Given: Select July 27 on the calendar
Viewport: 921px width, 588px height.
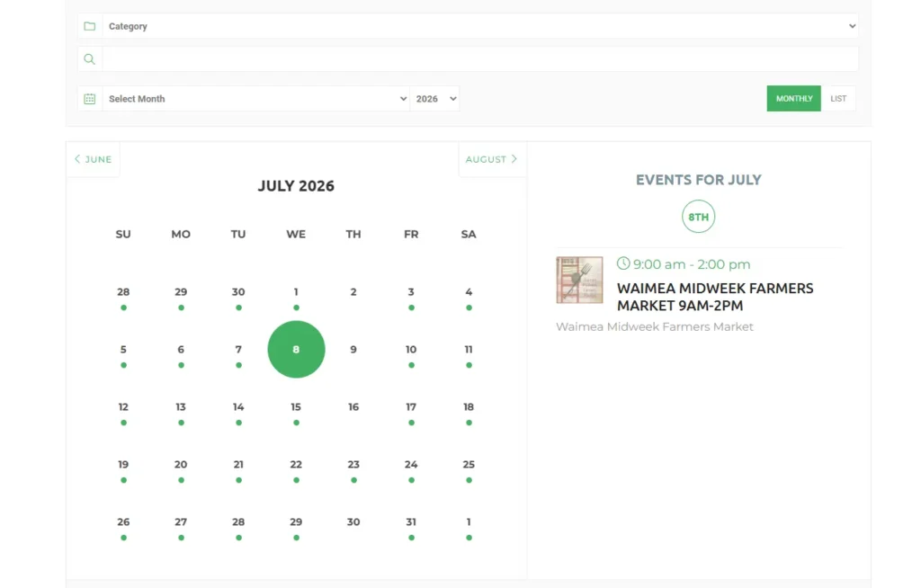Looking at the screenshot, I should pyautogui.click(x=181, y=522).
